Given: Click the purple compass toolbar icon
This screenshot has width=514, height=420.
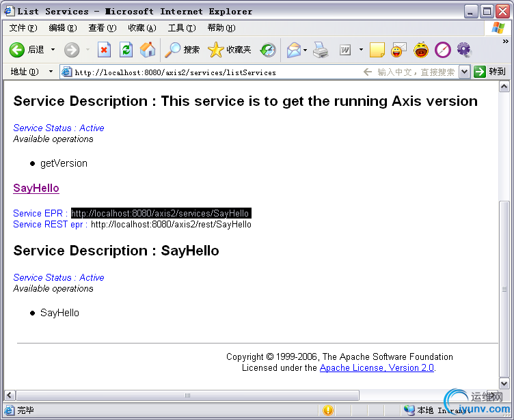Looking at the screenshot, I should tap(443, 50).
